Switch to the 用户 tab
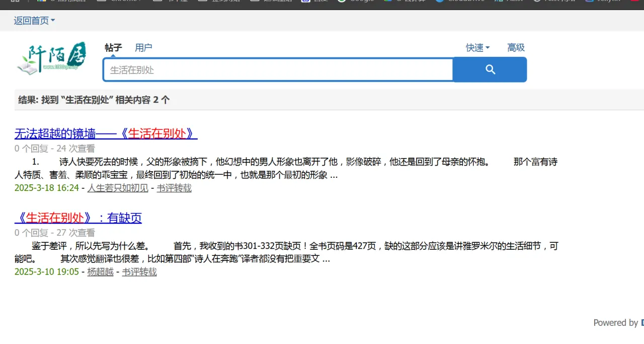Viewport: 644px width, 344px height. (x=143, y=47)
